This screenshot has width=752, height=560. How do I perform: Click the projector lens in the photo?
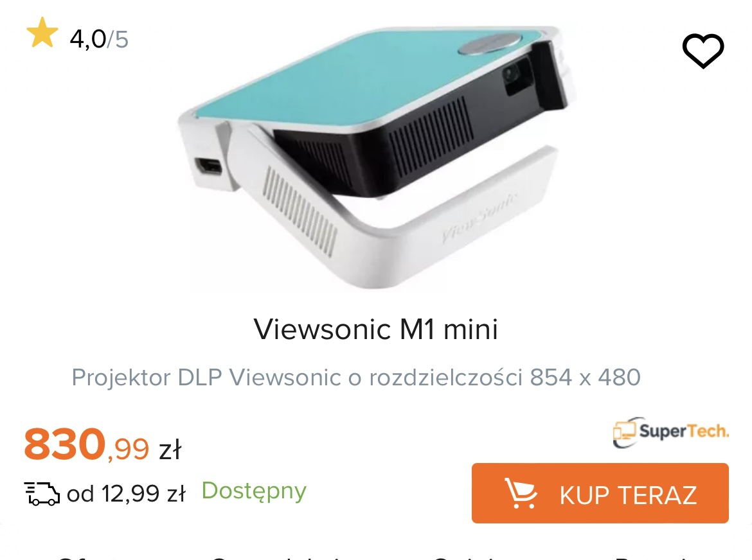[x=513, y=75]
